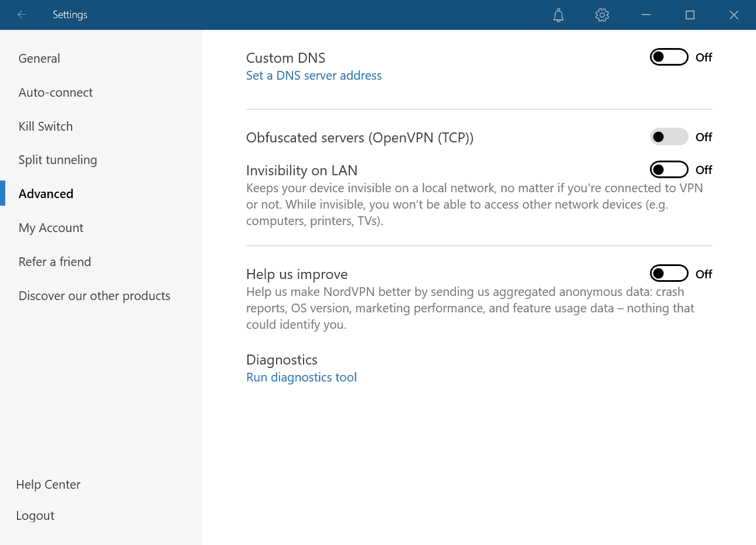Turn on Obfuscated servers (OpenVPN TCP)
The width and height of the screenshot is (756, 545).
pos(669,137)
